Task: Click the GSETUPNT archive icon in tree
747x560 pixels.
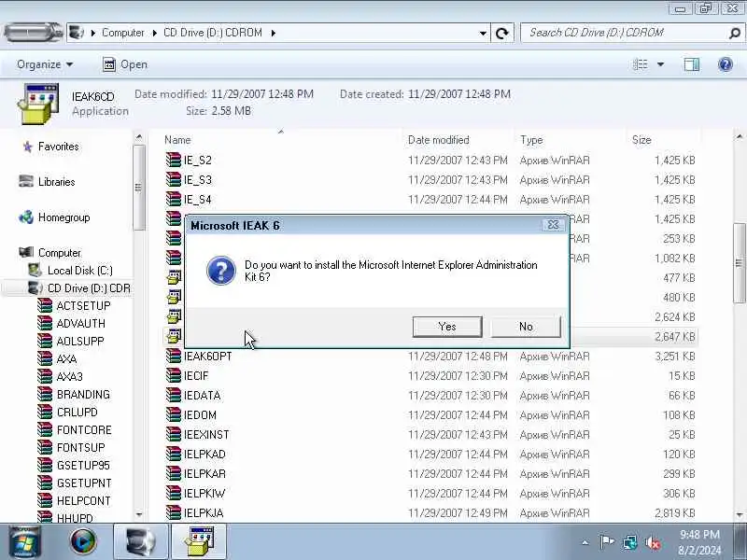Action: [x=45, y=483]
